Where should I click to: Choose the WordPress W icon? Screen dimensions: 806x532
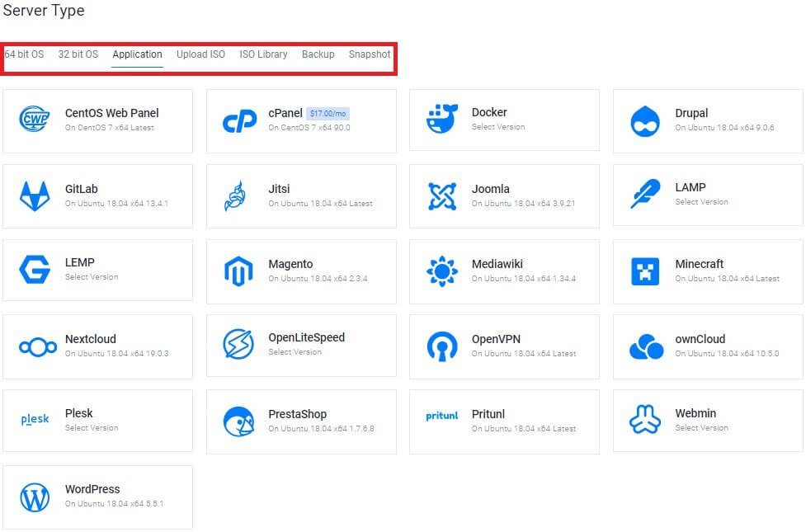pyautogui.click(x=35, y=497)
